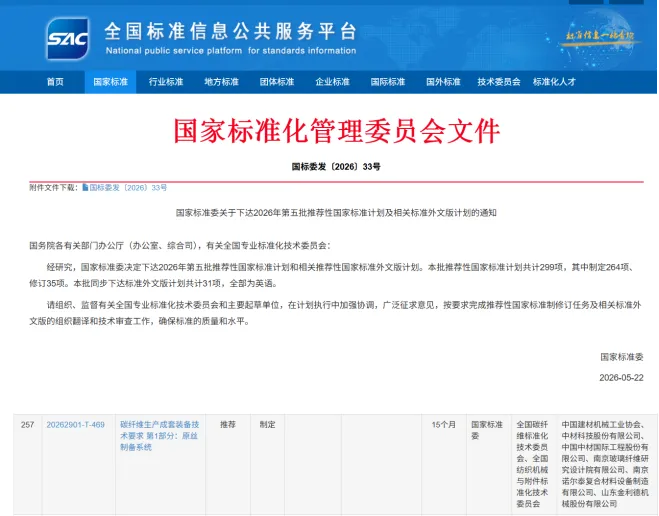Select the 国家标准 tab

click(111, 82)
